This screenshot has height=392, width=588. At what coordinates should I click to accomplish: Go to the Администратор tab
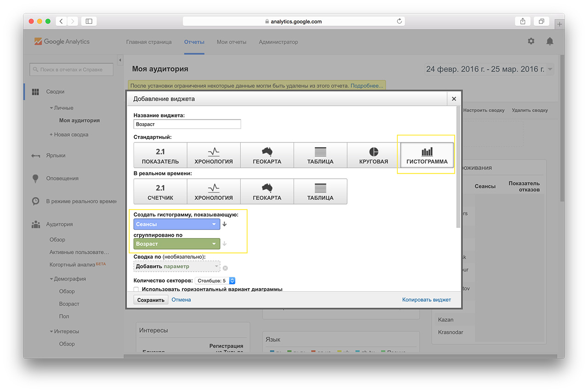coord(278,42)
